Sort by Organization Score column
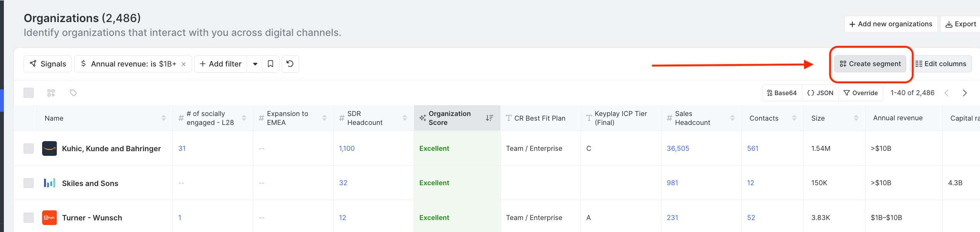This screenshot has width=980, height=232. [x=489, y=118]
